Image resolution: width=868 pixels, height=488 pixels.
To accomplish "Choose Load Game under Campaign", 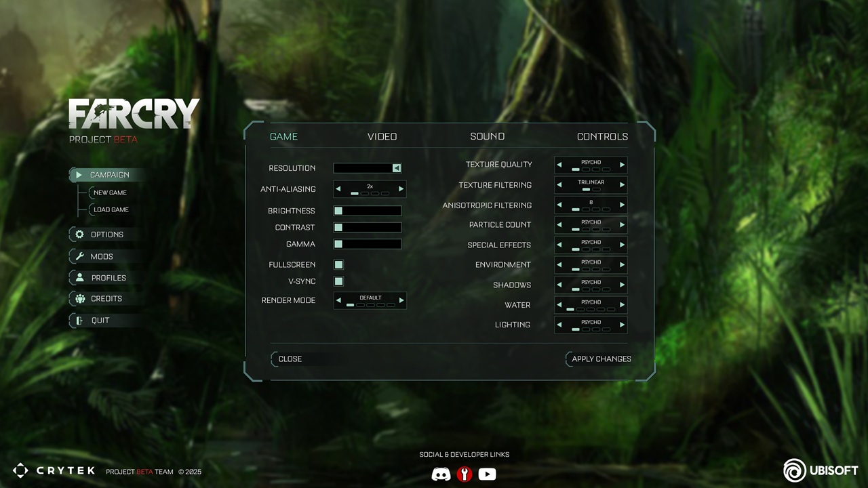I will click(x=111, y=209).
